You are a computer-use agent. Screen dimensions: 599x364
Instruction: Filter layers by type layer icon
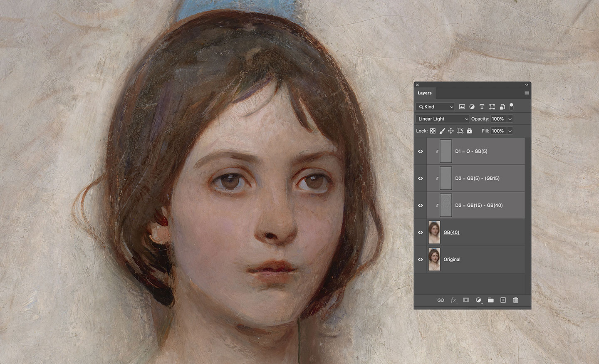click(x=482, y=107)
